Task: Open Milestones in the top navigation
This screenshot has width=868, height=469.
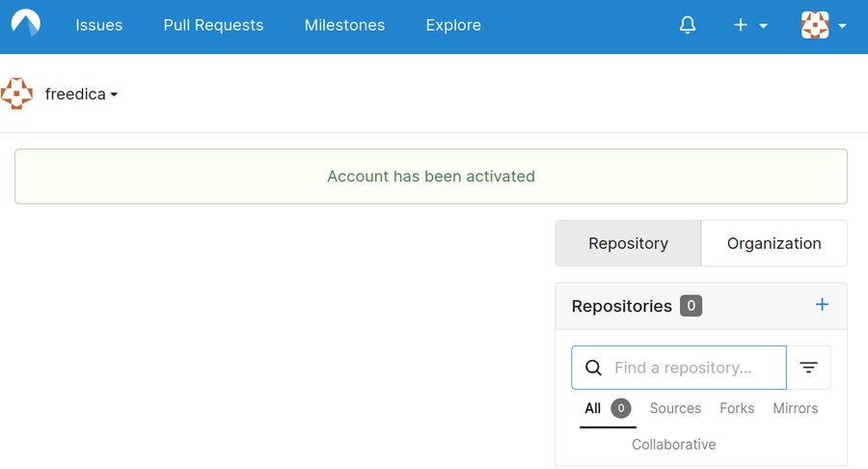Action: [x=344, y=26]
